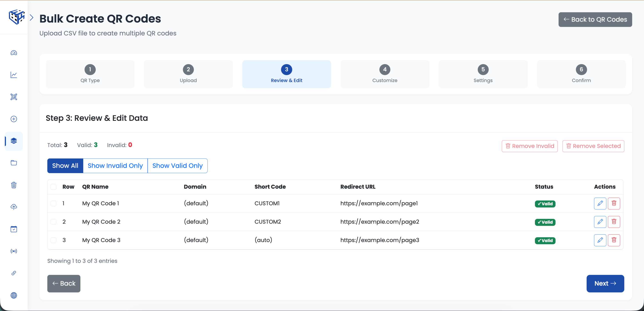The width and height of the screenshot is (644, 311).
Task: Click Remove Invalid button
Action: [x=529, y=146]
